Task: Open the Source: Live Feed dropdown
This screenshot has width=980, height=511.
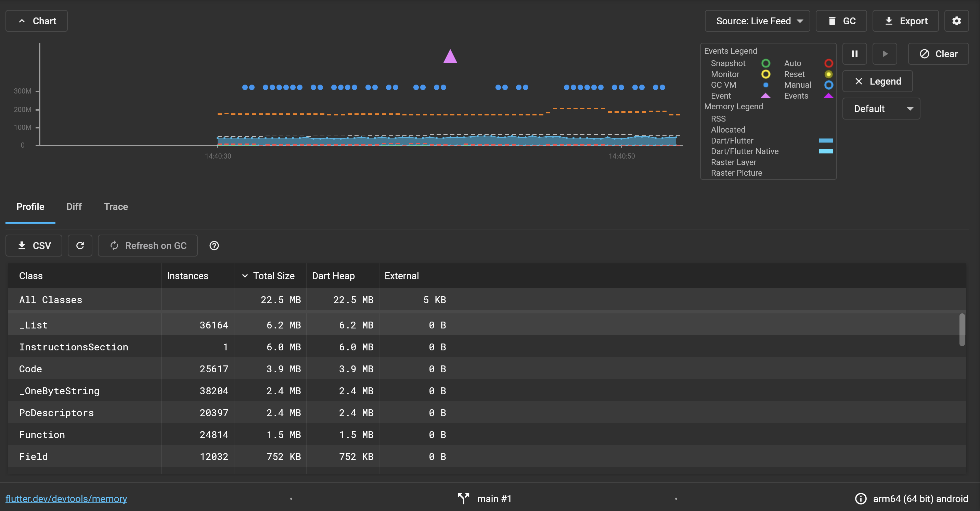Action: [757, 21]
